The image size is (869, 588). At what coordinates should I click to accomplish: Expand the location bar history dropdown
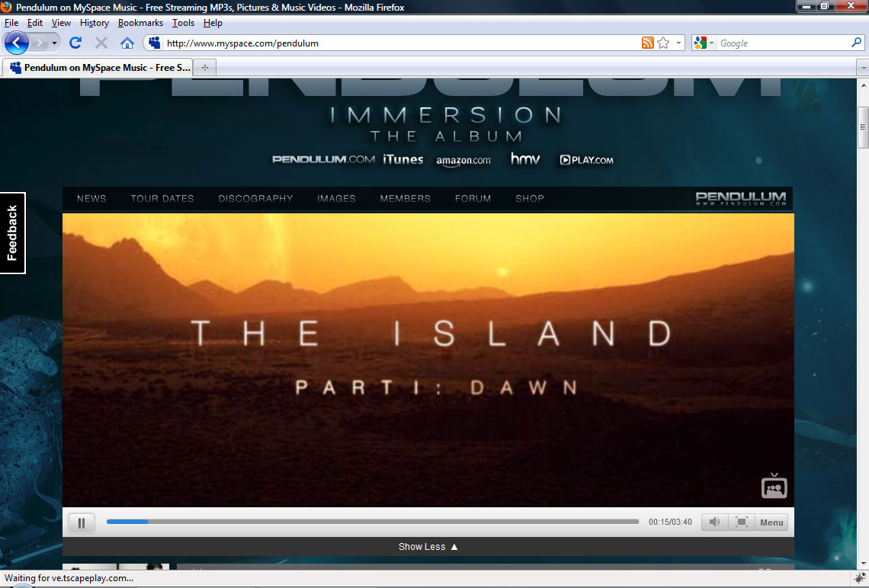(678, 43)
